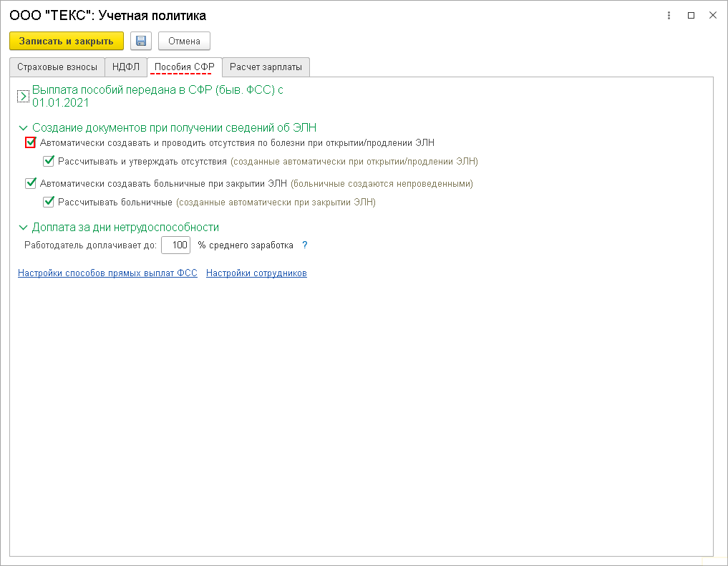Click the Отмена button
This screenshot has width=728, height=566.
point(184,41)
